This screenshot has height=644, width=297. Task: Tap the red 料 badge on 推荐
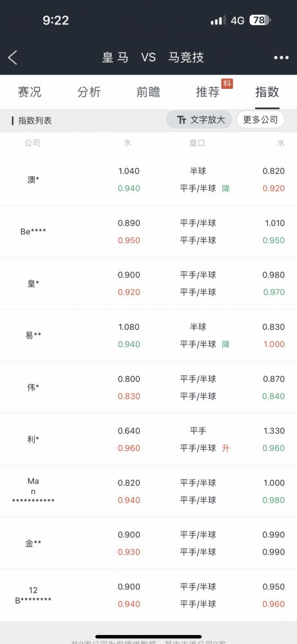[x=227, y=83]
